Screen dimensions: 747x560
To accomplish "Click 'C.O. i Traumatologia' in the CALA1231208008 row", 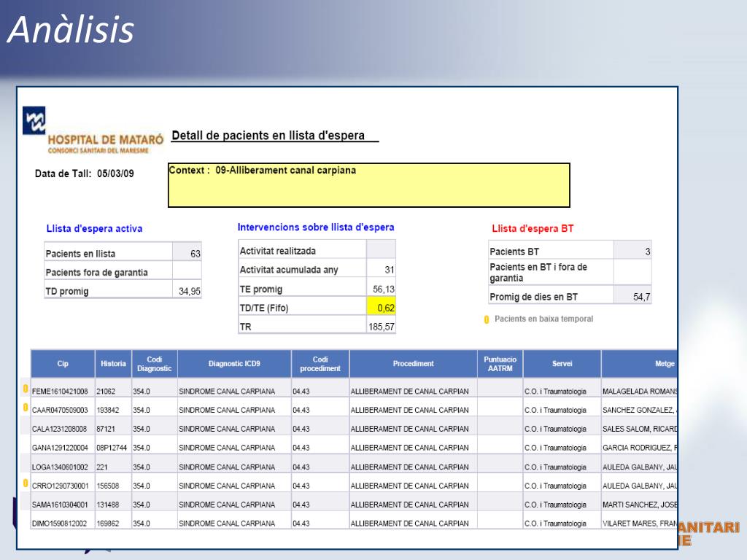I will click(555, 429).
